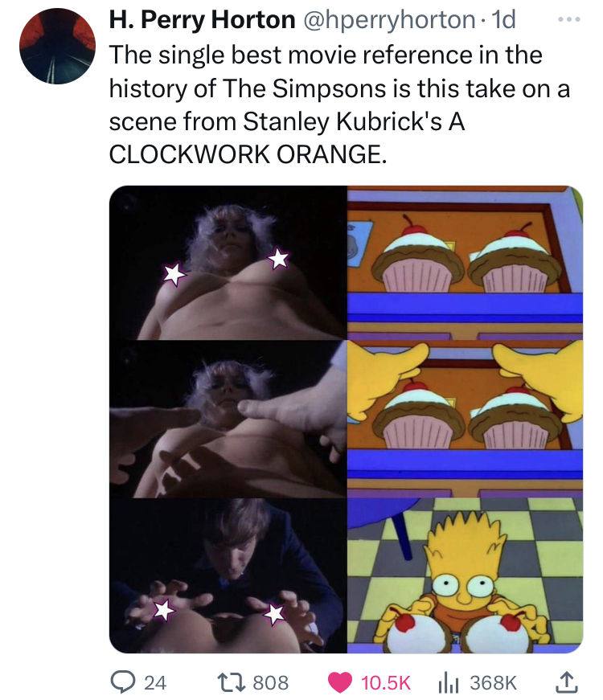Screen dimensions: 603x700
Task: Open the top film still with star stickers
Action: pyautogui.click(x=228, y=262)
